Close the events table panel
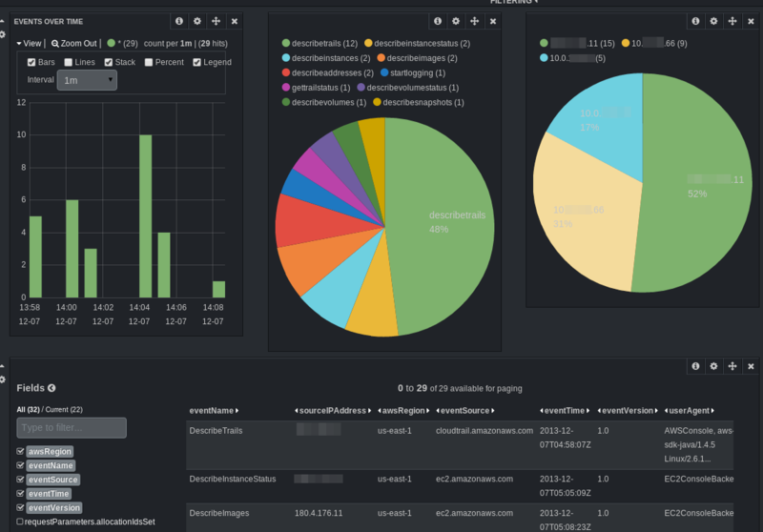763x532 pixels. [751, 366]
